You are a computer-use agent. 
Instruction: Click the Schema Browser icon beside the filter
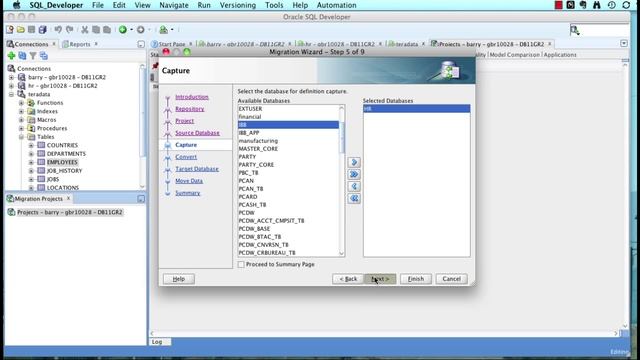pyautogui.click(x=44, y=56)
